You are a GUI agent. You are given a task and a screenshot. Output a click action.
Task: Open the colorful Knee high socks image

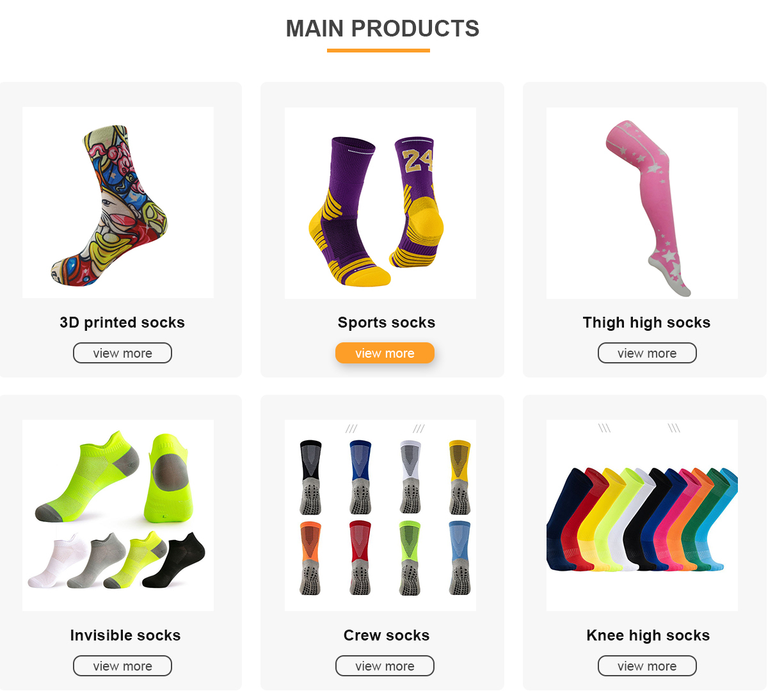pyautogui.click(x=642, y=515)
